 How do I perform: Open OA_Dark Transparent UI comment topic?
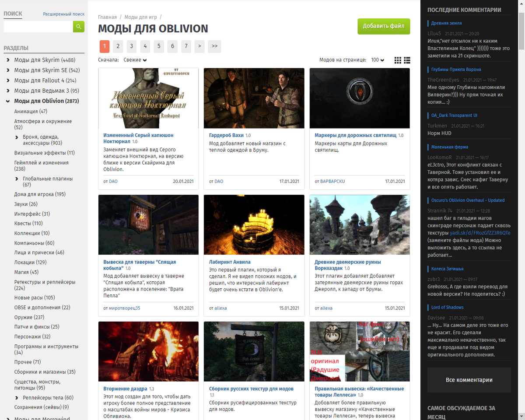click(454, 115)
